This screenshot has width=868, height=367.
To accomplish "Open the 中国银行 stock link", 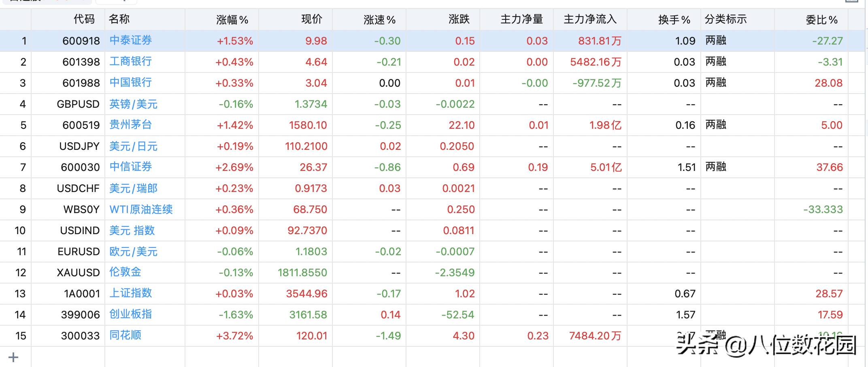I will pos(131,83).
